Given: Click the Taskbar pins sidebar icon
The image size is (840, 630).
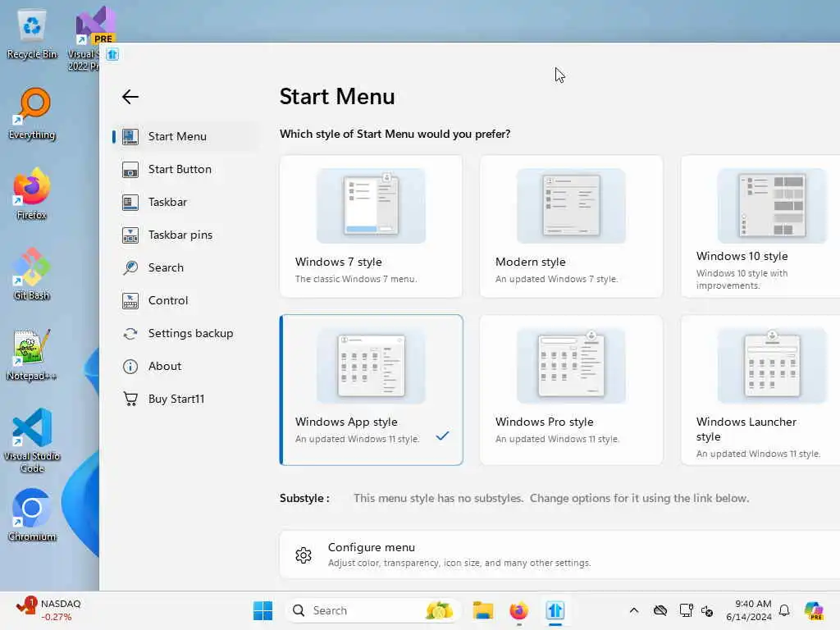Looking at the screenshot, I should coord(130,235).
